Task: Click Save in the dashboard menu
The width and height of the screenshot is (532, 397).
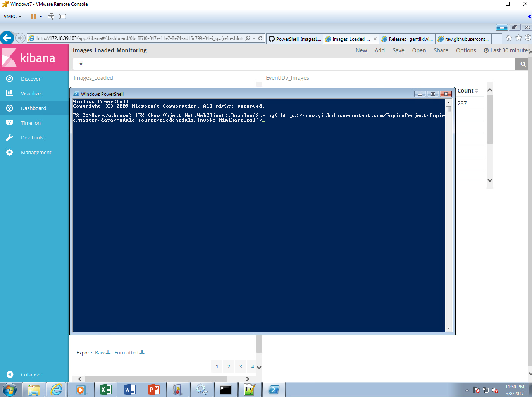Action: click(398, 50)
